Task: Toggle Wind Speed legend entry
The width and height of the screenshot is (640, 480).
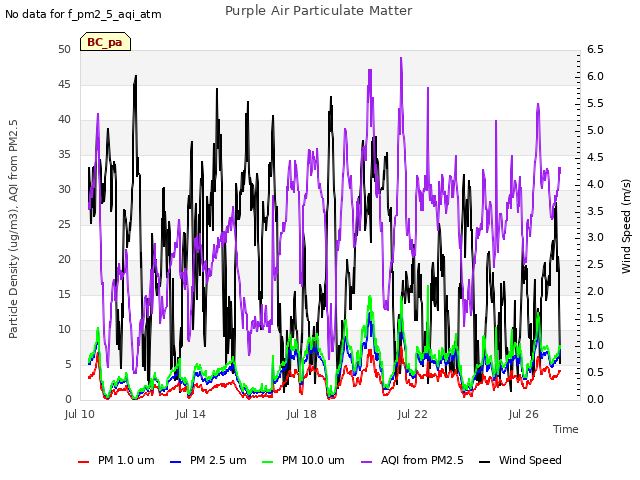Action: pos(520,460)
